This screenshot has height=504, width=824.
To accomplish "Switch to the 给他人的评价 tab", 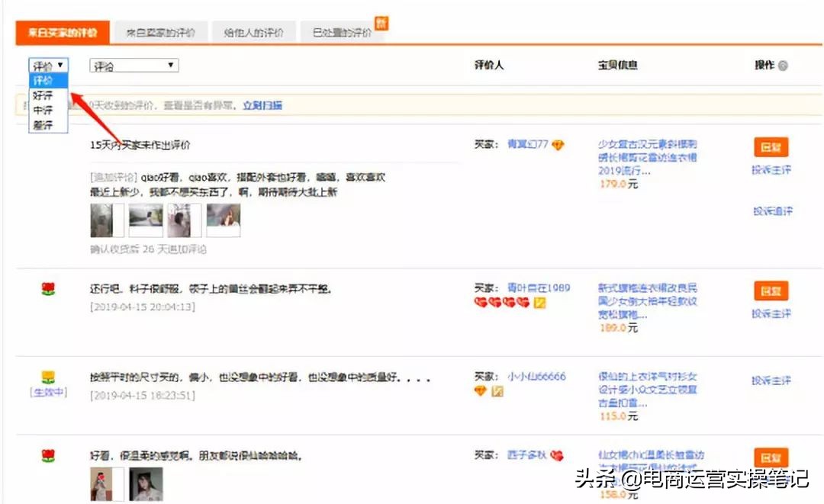I will (253, 32).
